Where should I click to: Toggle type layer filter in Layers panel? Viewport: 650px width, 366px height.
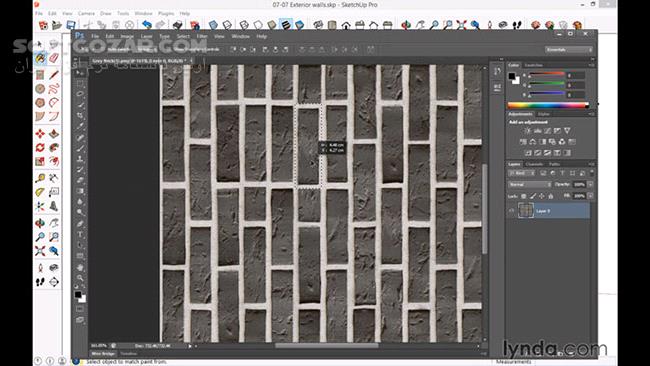[563, 173]
